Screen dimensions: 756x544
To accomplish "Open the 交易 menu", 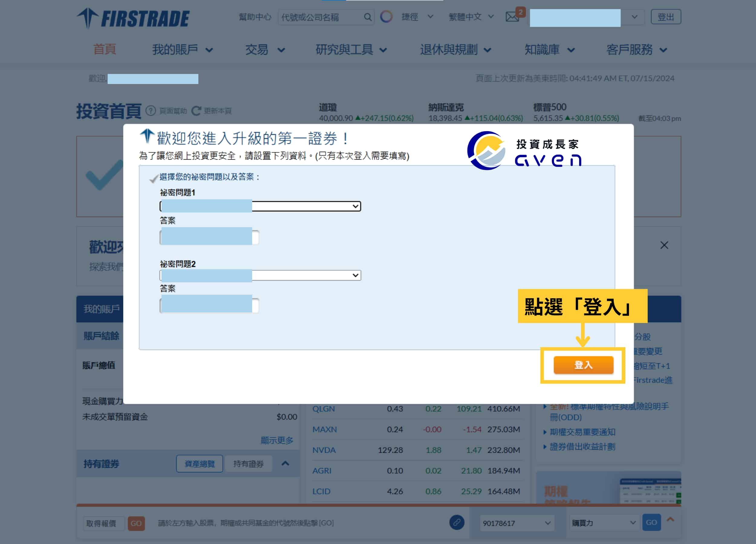I will tap(265, 50).
